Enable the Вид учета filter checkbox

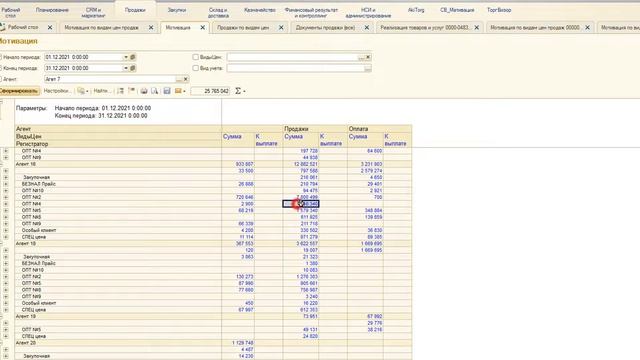click(x=196, y=68)
